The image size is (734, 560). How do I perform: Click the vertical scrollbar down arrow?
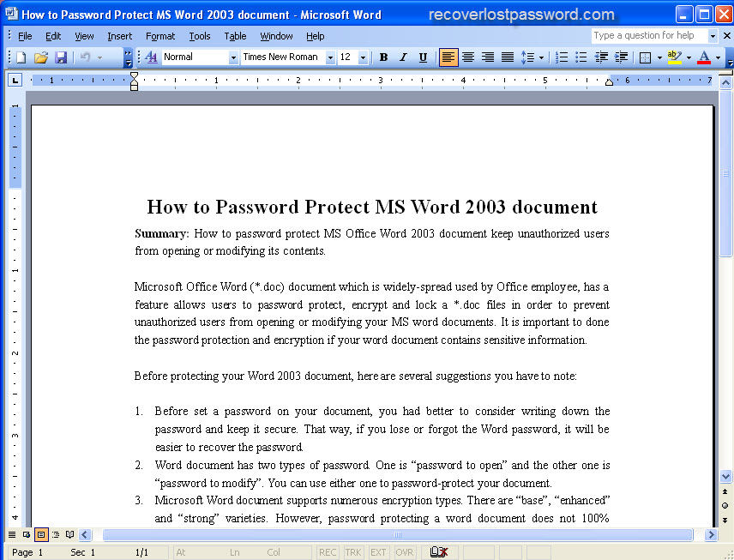coord(725,476)
